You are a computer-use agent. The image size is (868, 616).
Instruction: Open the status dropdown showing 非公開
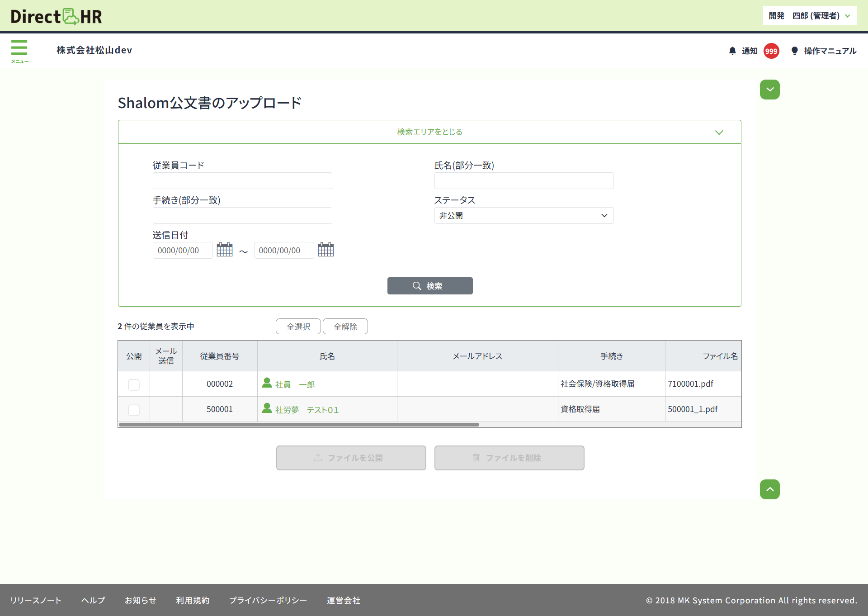pyautogui.click(x=524, y=216)
